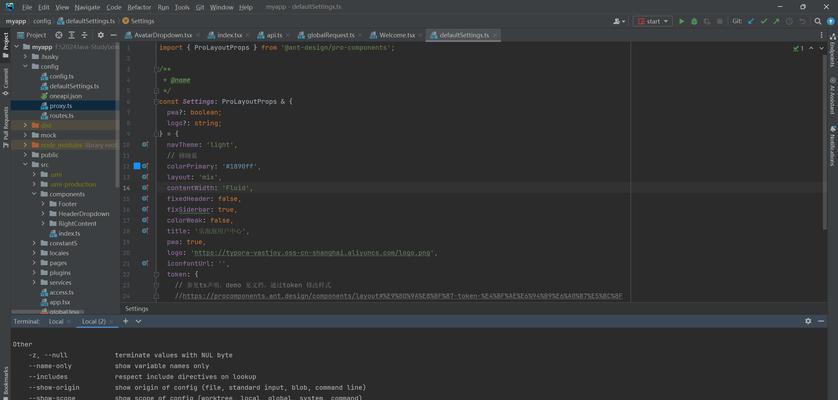Collapse the components folder

click(34, 194)
